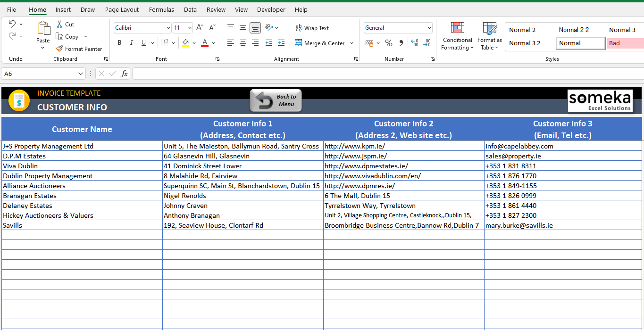
Task: Toggle Italic formatting
Action: pos(132,43)
